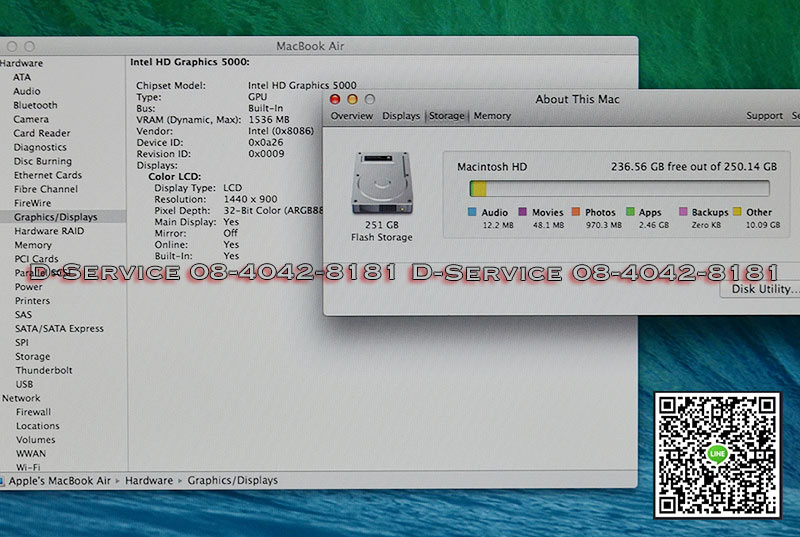Click the Resolution value 1440 x 900
Screen dimensions: 800x537
(x=251, y=199)
